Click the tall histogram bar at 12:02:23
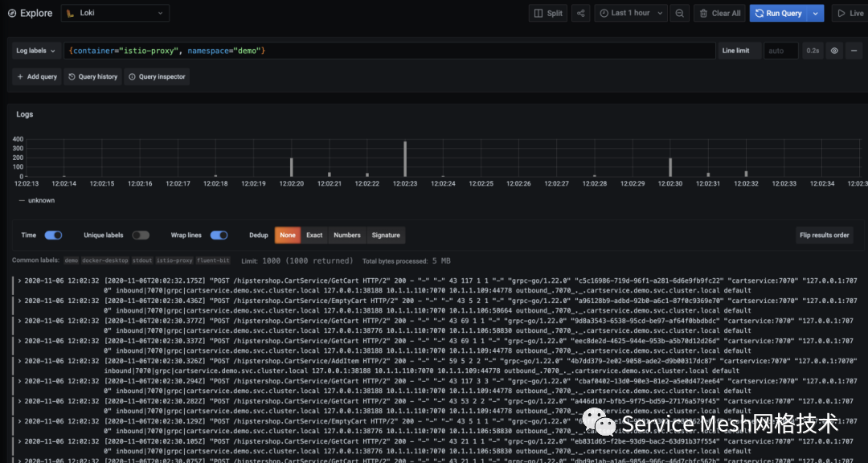The height and width of the screenshot is (463, 868). (x=405, y=159)
